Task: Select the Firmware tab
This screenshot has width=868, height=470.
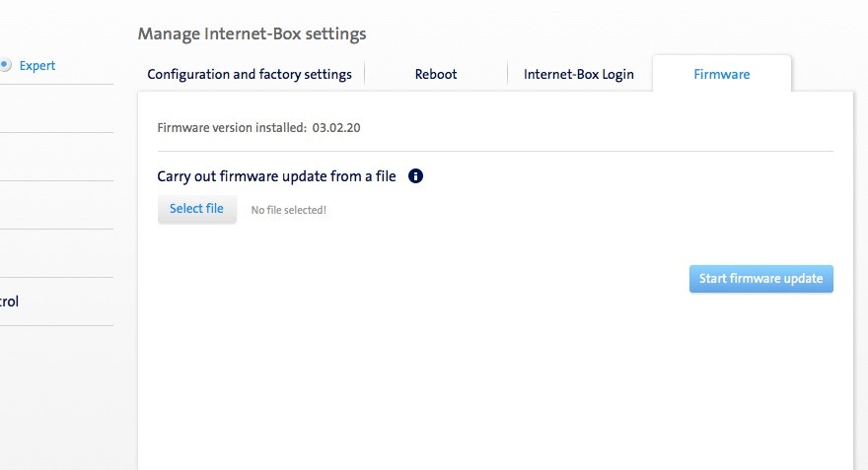Action: pos(722,74)
